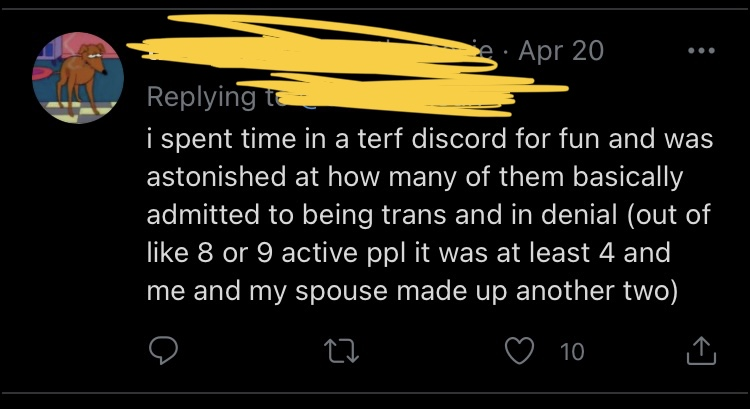The width and height of the screenshot is (750, 409).
Task: Click the like count showing 10
Action: [x=572, y=351]
